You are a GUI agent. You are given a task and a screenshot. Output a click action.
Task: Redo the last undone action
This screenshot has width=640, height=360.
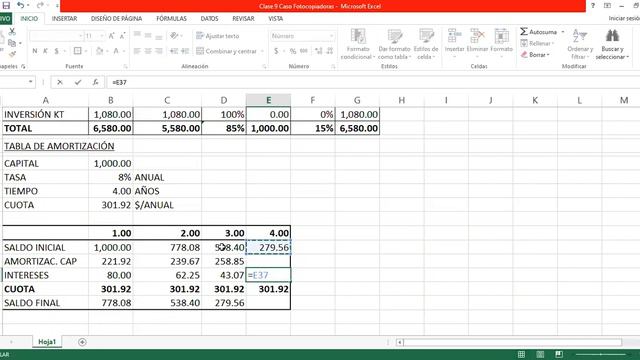(40, 5)
